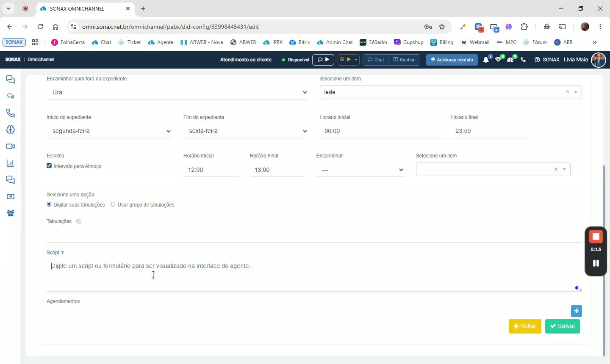The image size is (610, 364).
Task: Click the Script help question mark
Action: [62, 253]
